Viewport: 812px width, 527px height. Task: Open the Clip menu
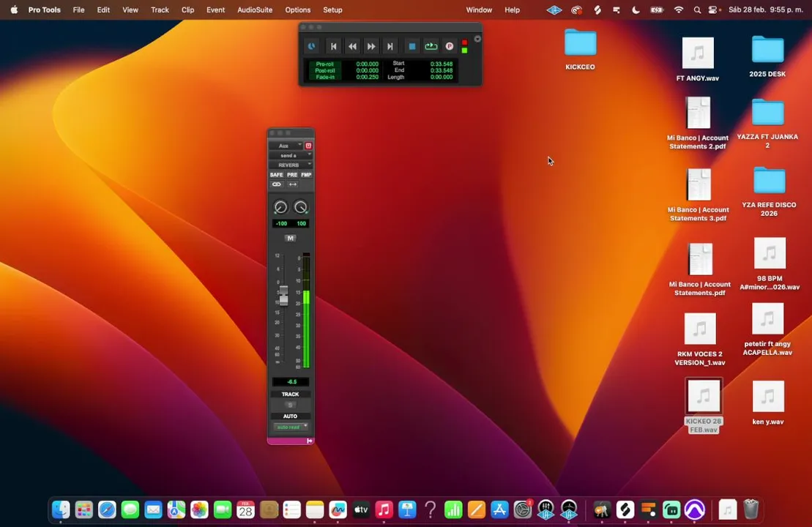(187, 10)
